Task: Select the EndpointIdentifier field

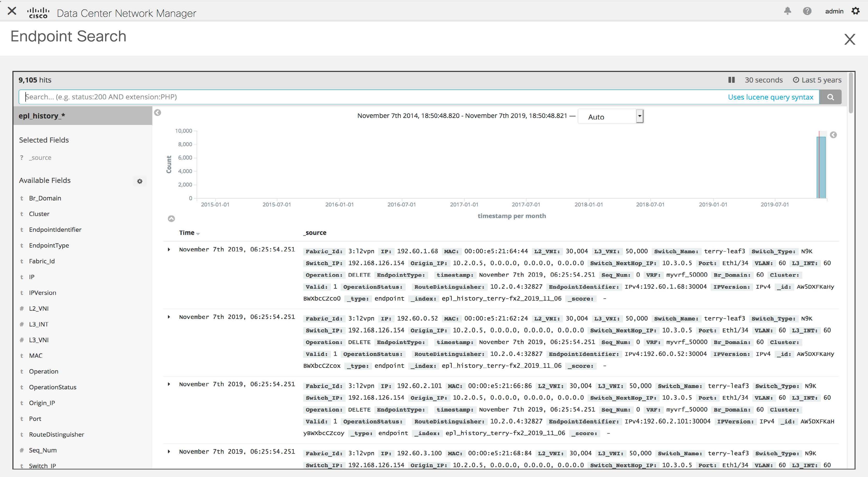Action: click(55, 230)
